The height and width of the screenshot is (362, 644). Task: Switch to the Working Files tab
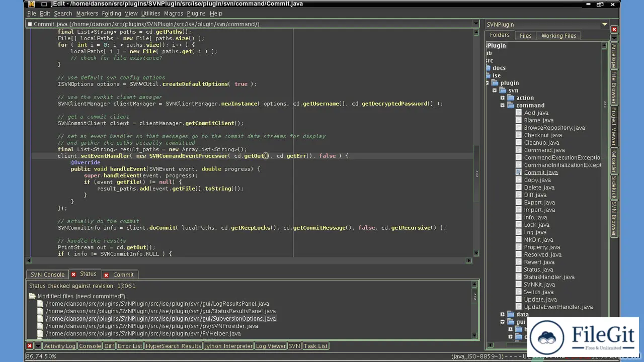click(x=558, y=36)
